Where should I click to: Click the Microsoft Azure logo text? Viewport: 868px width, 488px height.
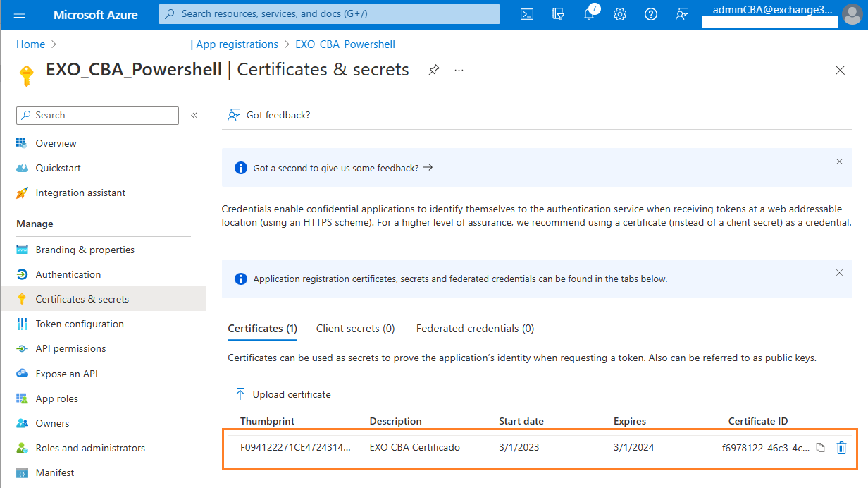coord(96,14)
